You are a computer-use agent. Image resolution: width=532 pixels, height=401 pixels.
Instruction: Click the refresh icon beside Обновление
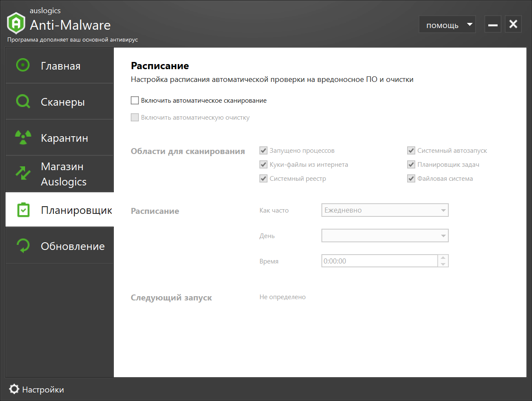click(x=23, y=246)
